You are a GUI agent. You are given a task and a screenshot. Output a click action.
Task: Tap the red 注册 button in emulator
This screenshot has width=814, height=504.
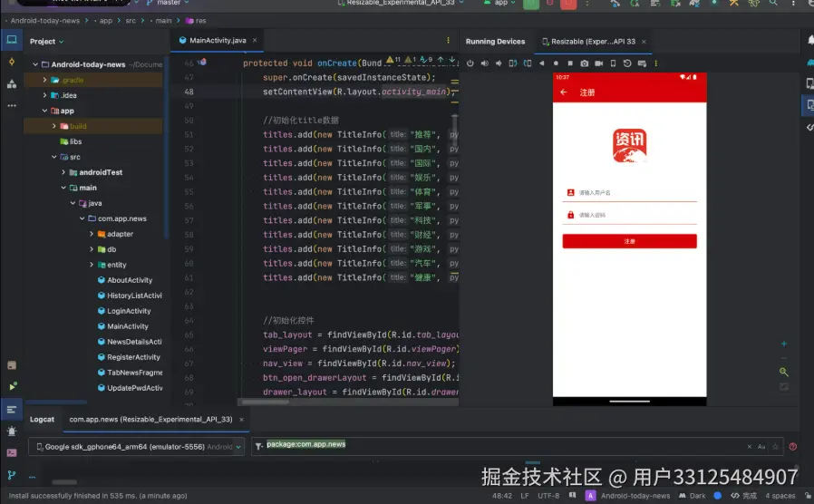pos(629,241)
